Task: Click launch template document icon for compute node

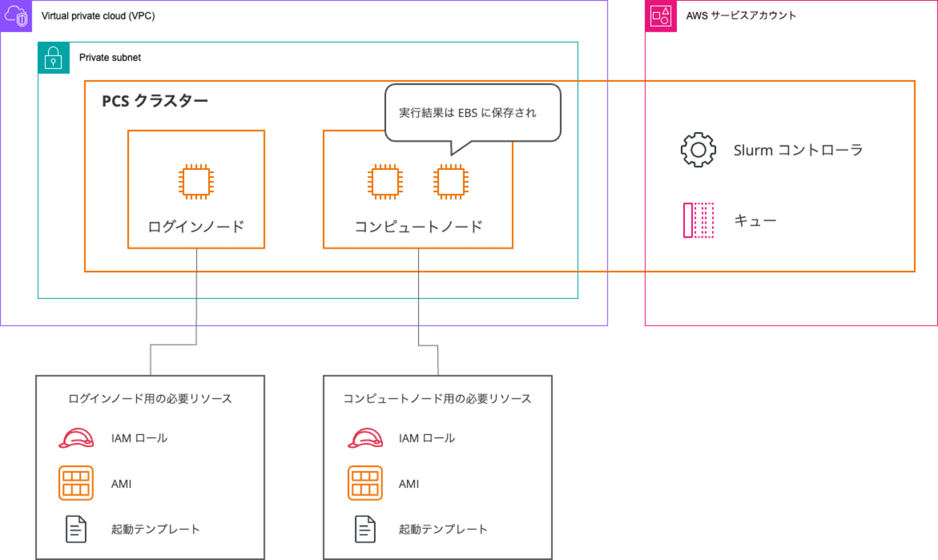Action: [365, 529]
